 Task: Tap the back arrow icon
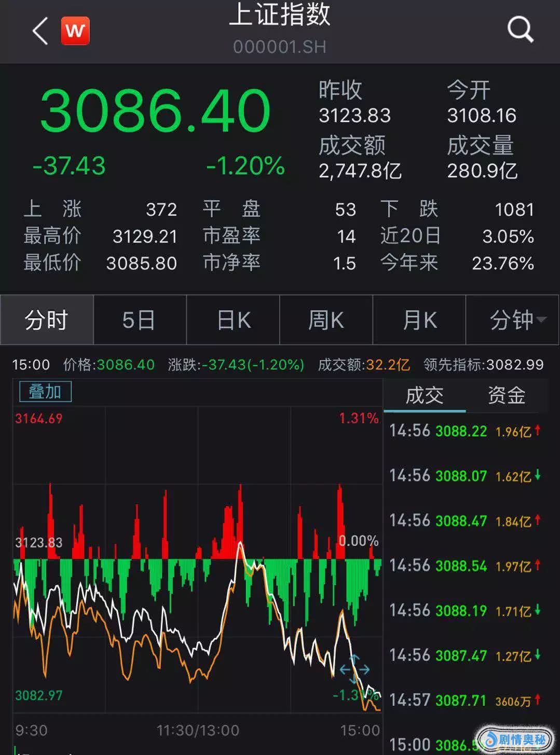(40, 31)
